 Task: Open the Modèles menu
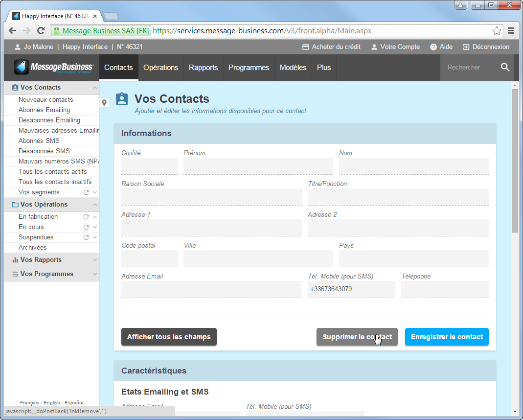tap(293, 68)
